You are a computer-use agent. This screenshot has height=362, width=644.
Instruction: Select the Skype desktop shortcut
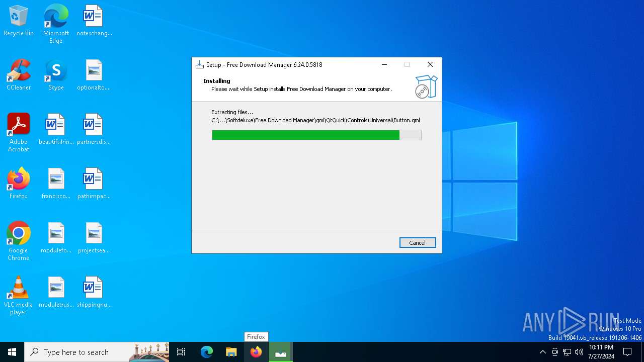pyautogui.click(x=56, y=75)
